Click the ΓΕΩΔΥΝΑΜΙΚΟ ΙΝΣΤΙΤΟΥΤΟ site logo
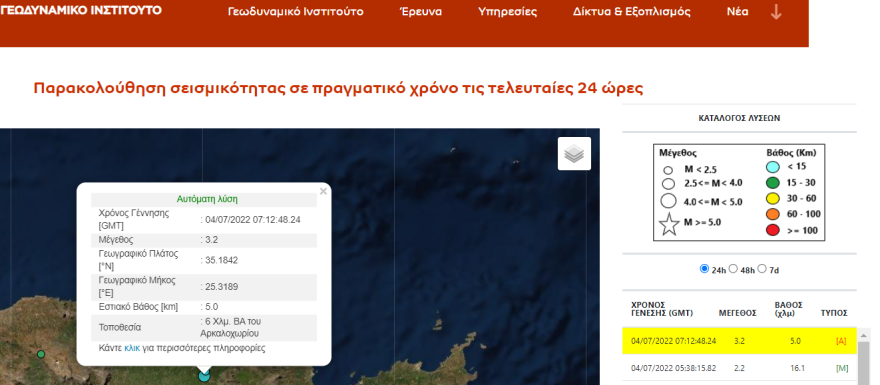 coord(81,10)
